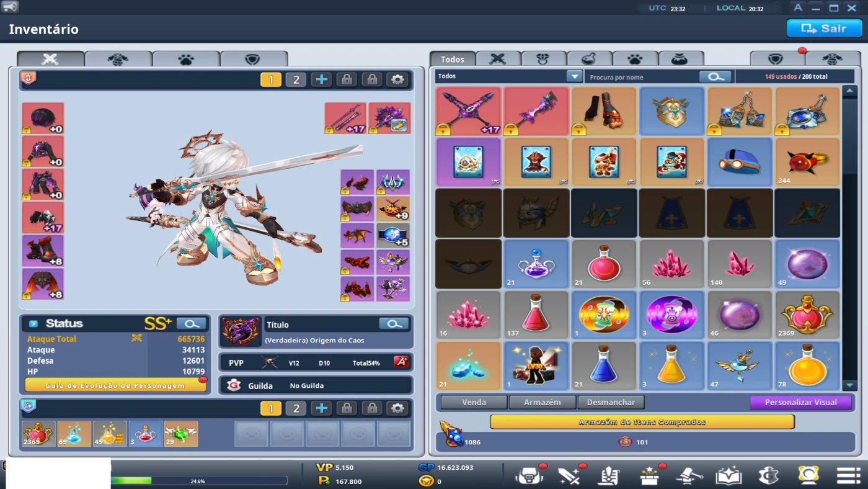The width and height of the screenshot is (868, 489).
Task: Select the heart potion stack of 2369 in inventory
Action: tap(807, 315)
